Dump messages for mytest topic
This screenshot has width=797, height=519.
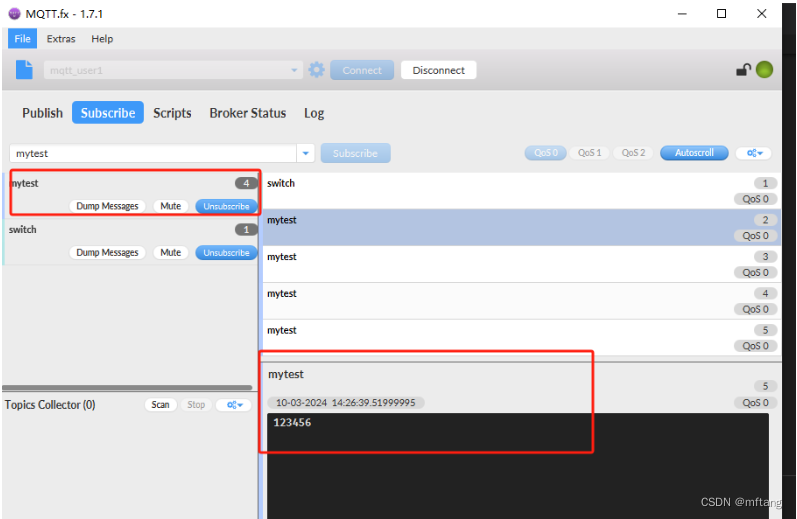click(107, 206)
